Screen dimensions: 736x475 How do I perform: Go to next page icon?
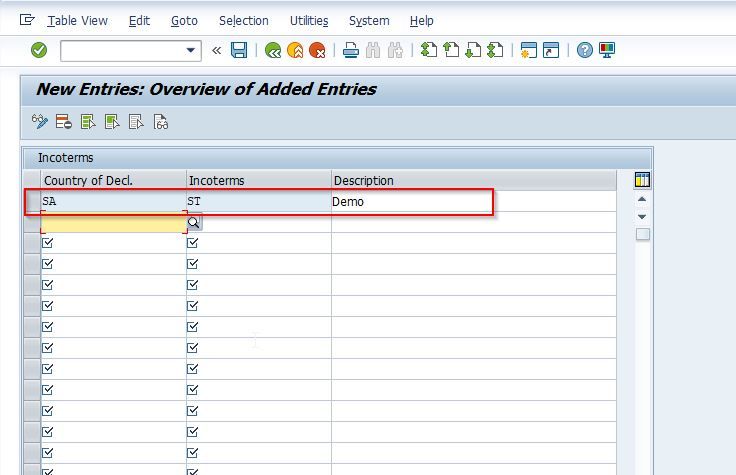click(473, 50)
